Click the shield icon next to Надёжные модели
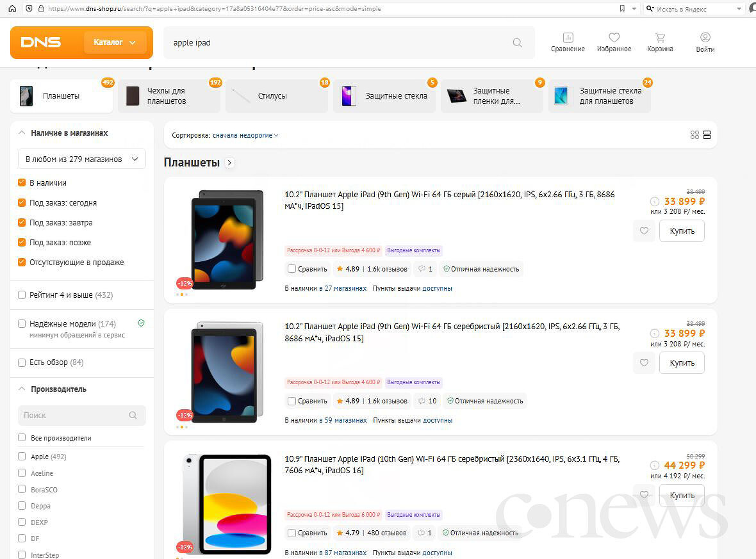The height and width of the screenshot is (559, 756). pyautogui.click(x=141, y=323)
